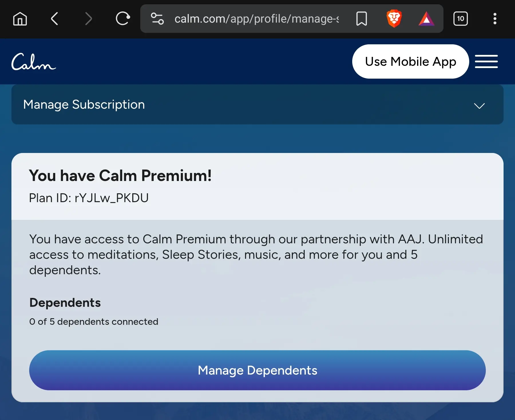Viewport: 515px width, 420px height.
Task: Click the Plan ID text rYJLw_PKDU
Action: coord(112,198)
